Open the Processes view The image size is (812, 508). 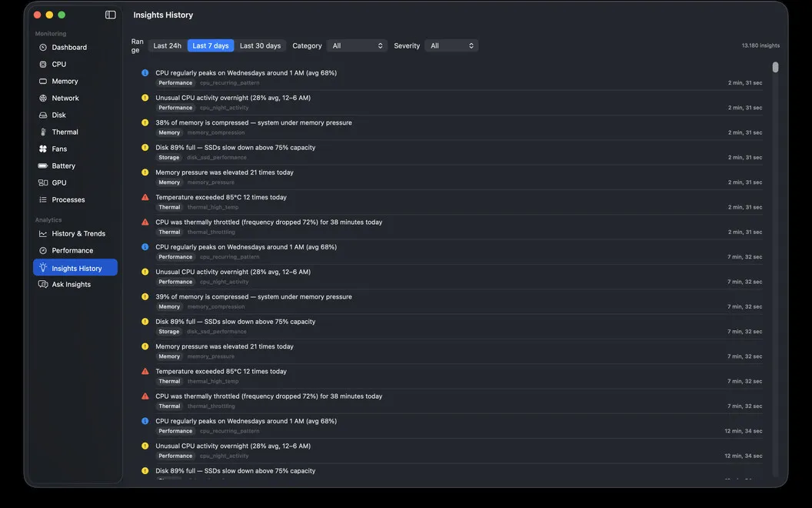click(x=75, y=199)
